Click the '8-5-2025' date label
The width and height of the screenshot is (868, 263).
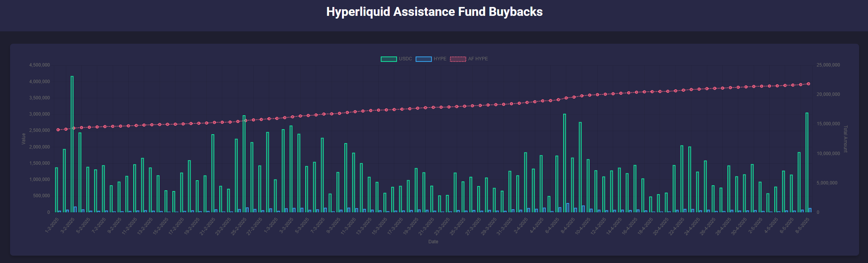pos(802,225)
